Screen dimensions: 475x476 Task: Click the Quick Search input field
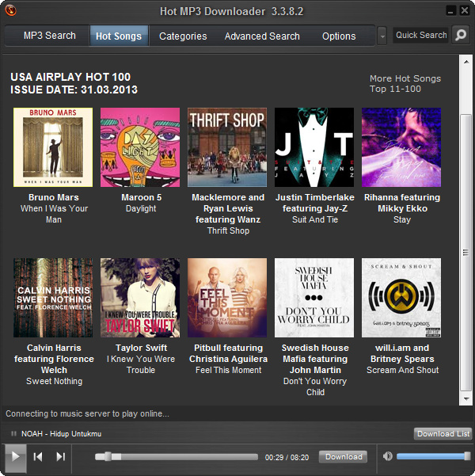click(421, 35)
